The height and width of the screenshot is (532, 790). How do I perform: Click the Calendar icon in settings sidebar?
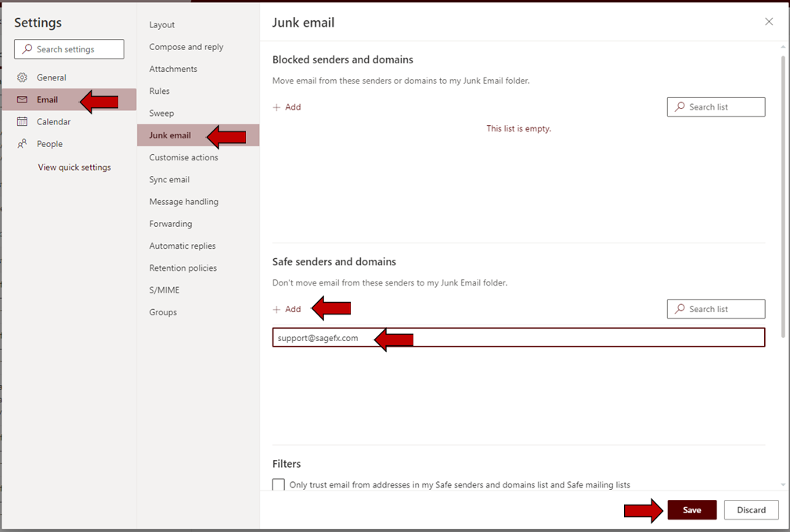(x=22, y=121)
